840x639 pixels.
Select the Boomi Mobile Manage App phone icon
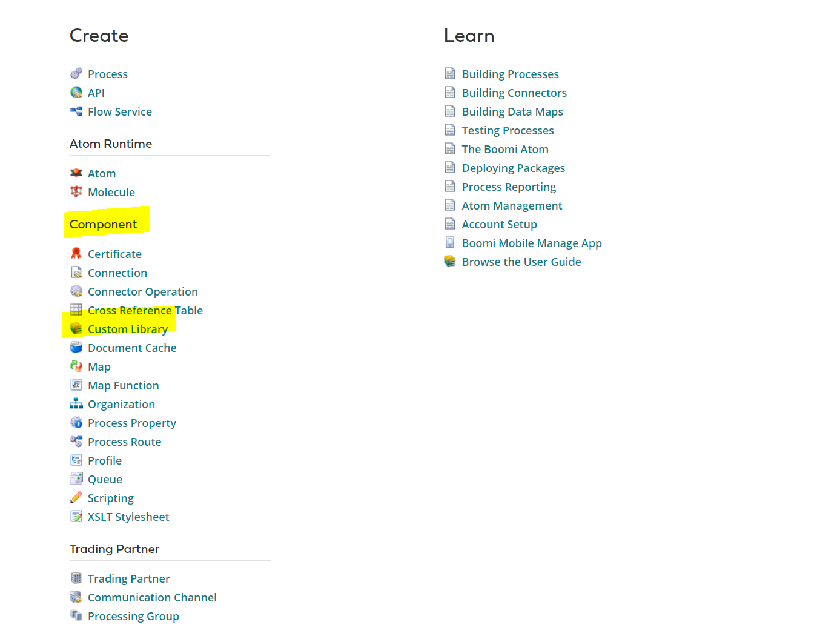point(451,242)
